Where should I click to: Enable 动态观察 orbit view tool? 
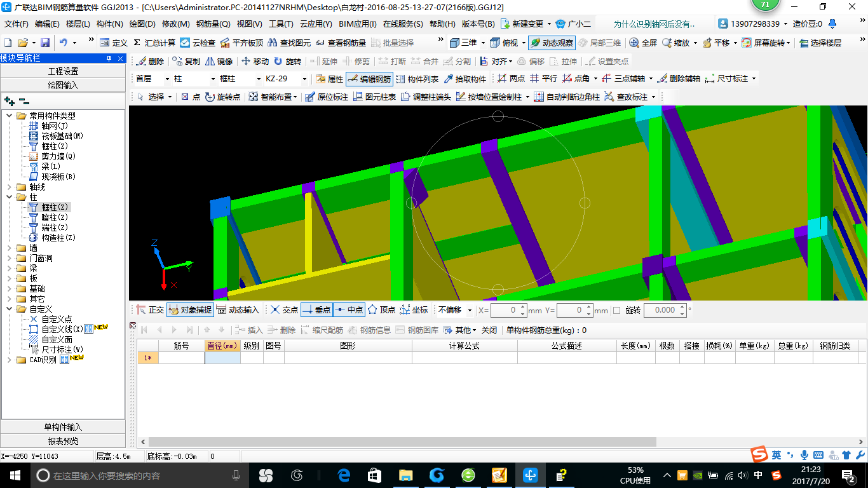coord(552,43)
